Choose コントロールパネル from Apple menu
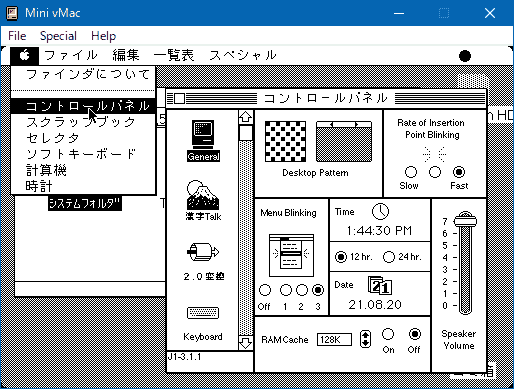 point(83,106)
